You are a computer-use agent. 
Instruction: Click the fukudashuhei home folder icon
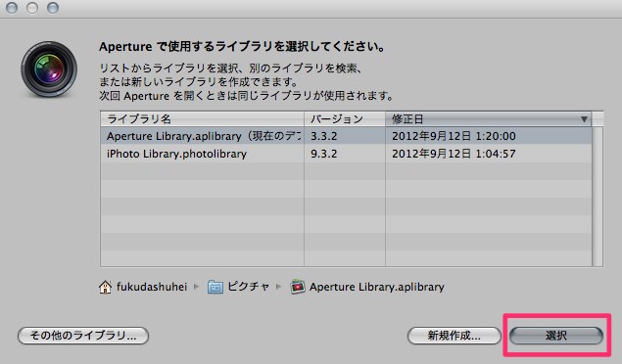tap(105, 287)
